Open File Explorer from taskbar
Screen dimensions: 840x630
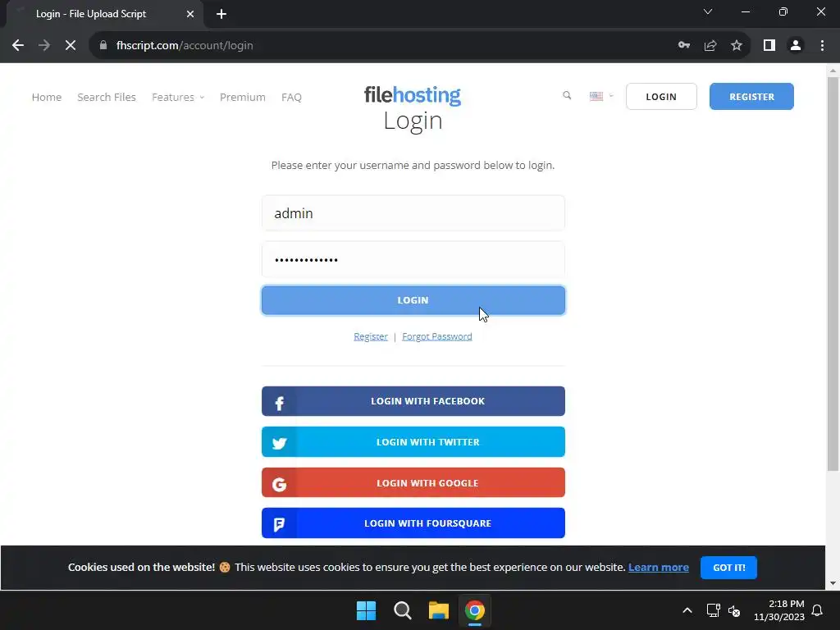click(x=438, y=610)
